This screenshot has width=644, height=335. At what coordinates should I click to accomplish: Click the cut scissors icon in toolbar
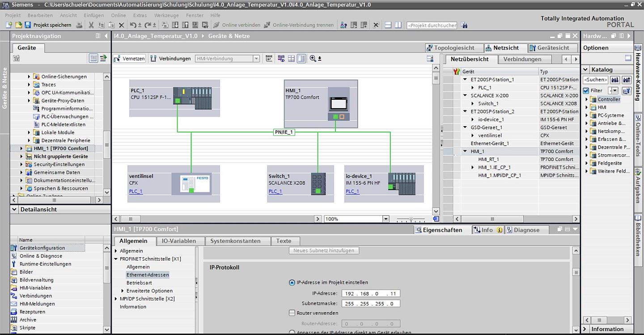click(x=91, y=25)
